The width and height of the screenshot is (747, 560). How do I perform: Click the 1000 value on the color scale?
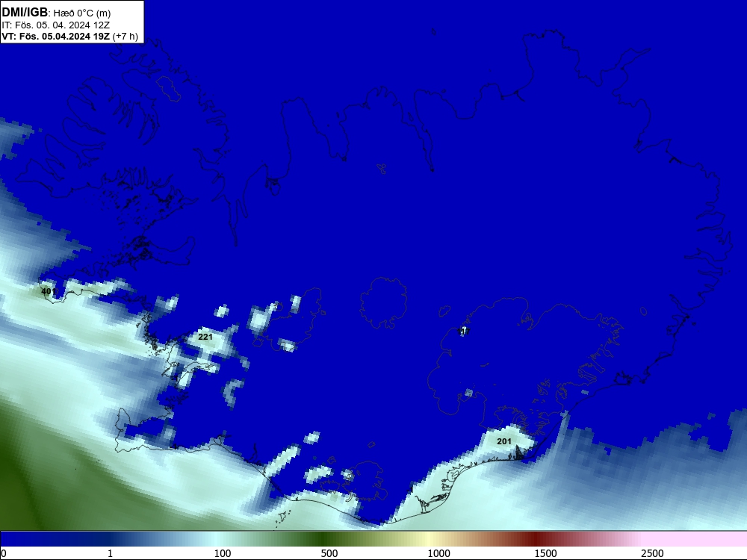coord(438,553)
